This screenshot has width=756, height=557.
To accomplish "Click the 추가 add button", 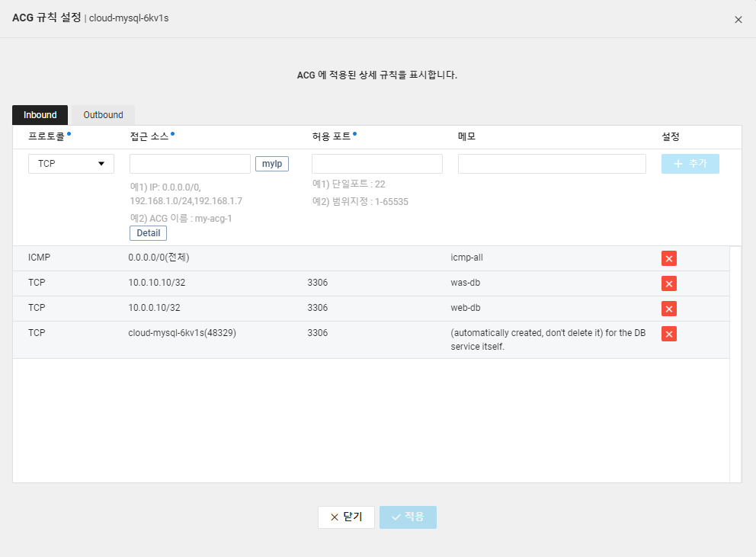I will tap(690, 164).
